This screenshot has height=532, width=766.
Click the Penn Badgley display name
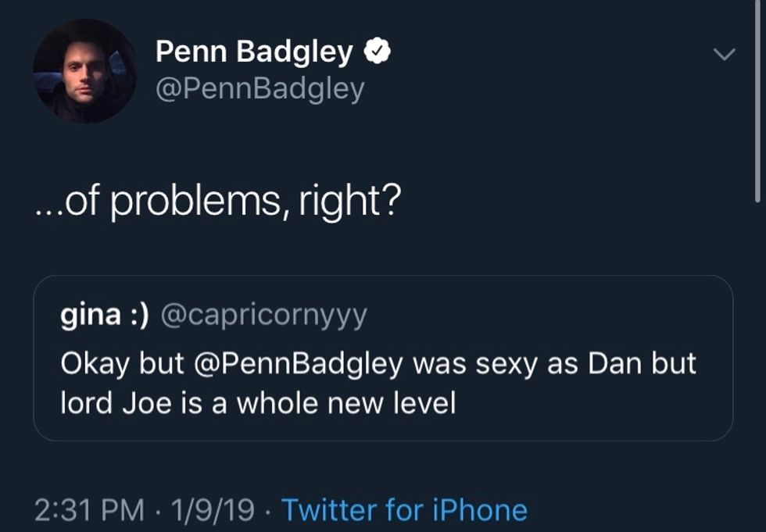pos(254,52)
